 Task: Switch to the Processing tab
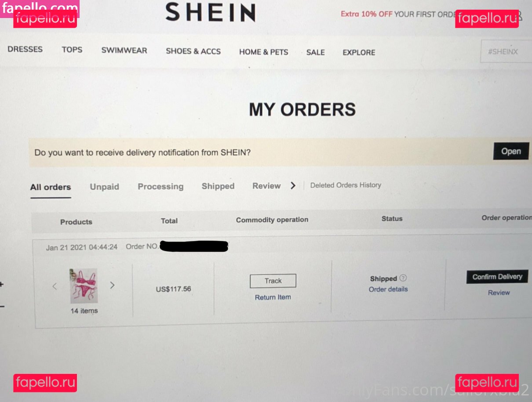coord(160,186)
